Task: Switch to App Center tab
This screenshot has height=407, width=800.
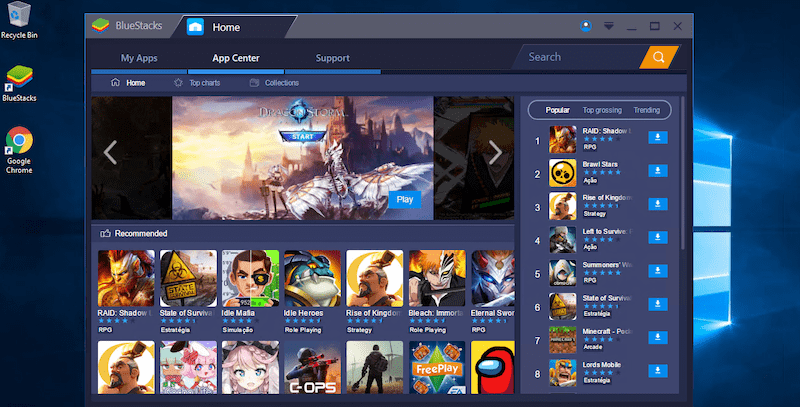Action: click(236, 58)
